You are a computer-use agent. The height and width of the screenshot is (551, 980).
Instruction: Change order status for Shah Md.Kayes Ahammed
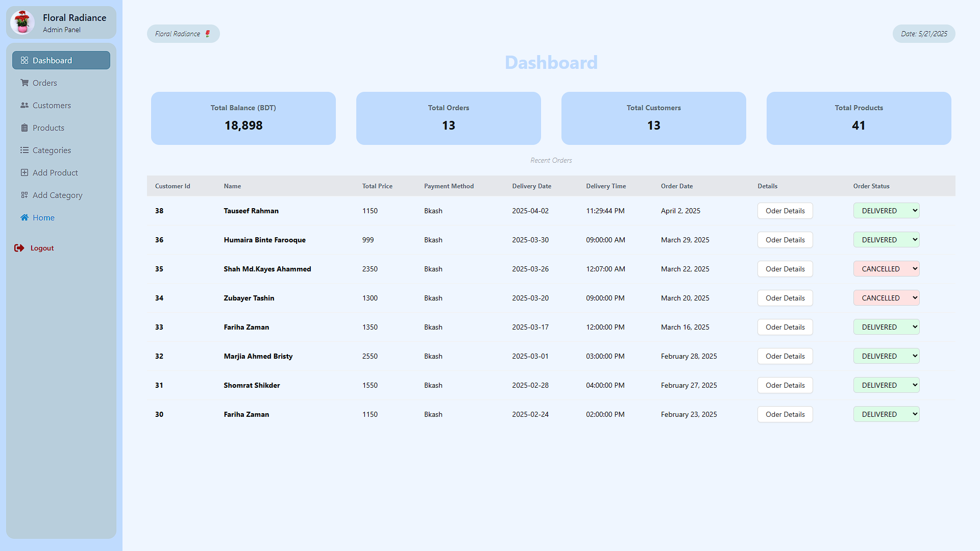click(886, 269)
